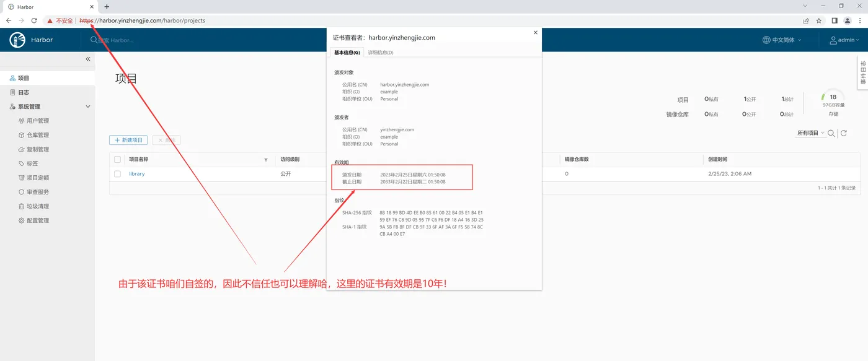Open the browser side panel icon
The image size is (868, 361).
[x=835, y=20]
